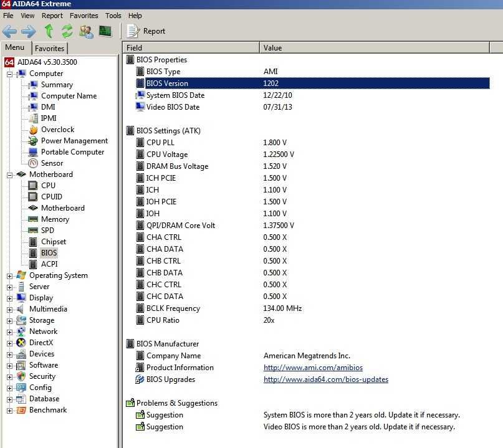
Task: Select the Overclock flame icon item
Action: point(58,130)
